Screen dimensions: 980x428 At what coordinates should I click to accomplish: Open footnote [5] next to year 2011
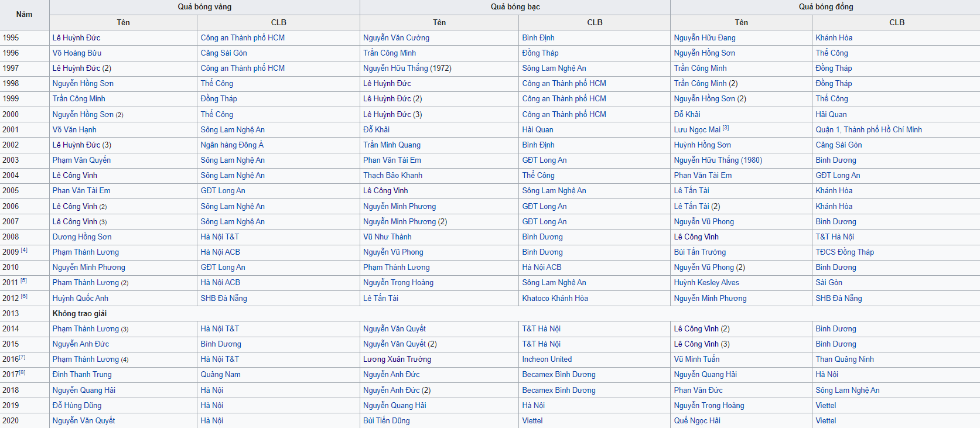[x=23, y=280]
